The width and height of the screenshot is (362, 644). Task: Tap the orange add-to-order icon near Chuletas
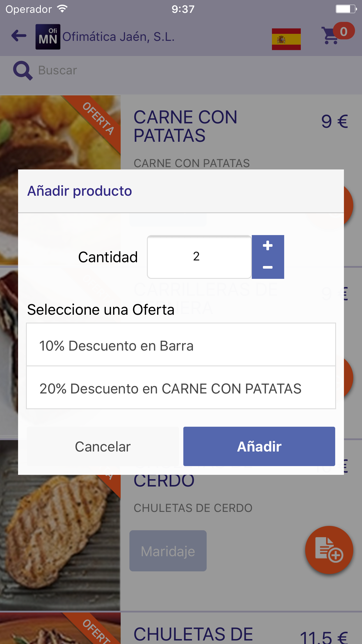click(329, 550)
